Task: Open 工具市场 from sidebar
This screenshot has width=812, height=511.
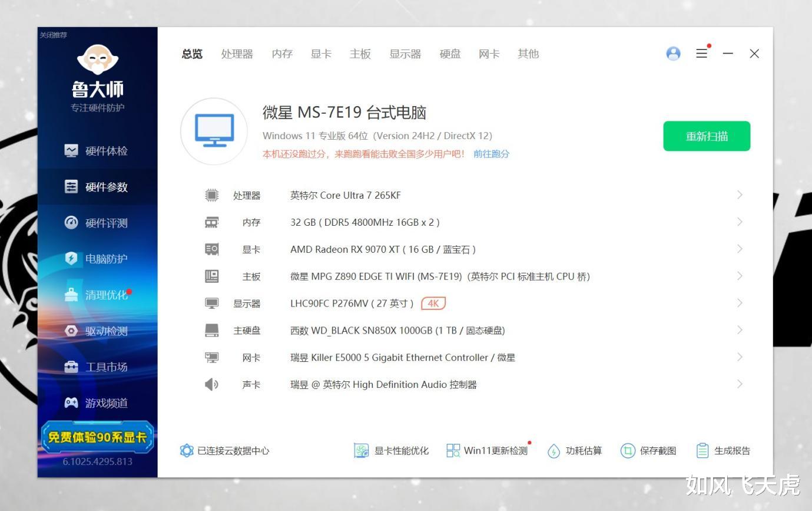Action: coord(97,367)
